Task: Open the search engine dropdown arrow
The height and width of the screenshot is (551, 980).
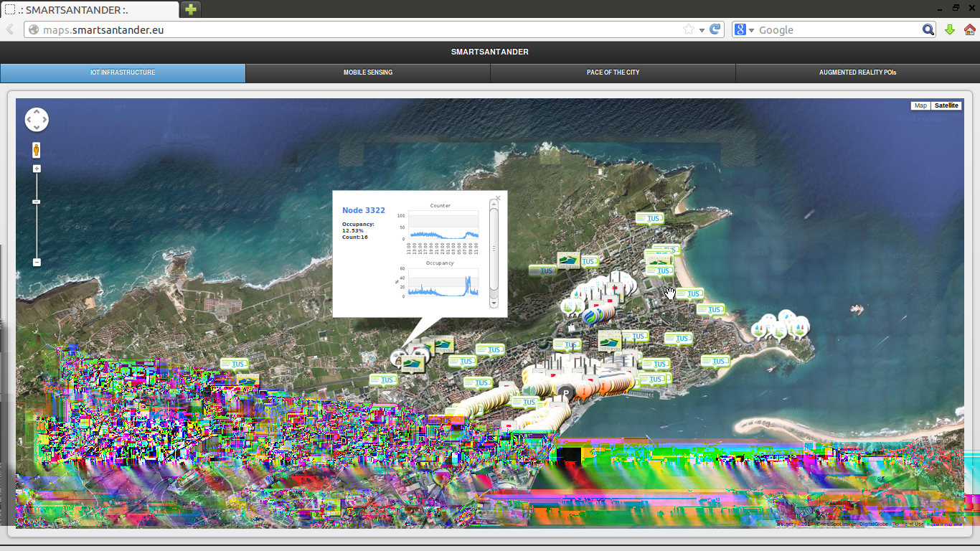Action: (751, 30)
